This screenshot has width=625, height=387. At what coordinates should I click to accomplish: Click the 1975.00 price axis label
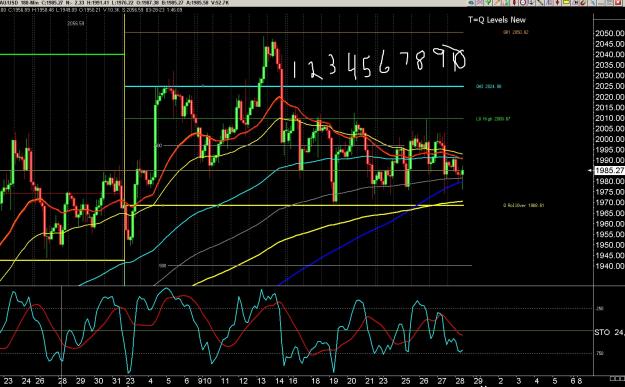tap(609, 192)
